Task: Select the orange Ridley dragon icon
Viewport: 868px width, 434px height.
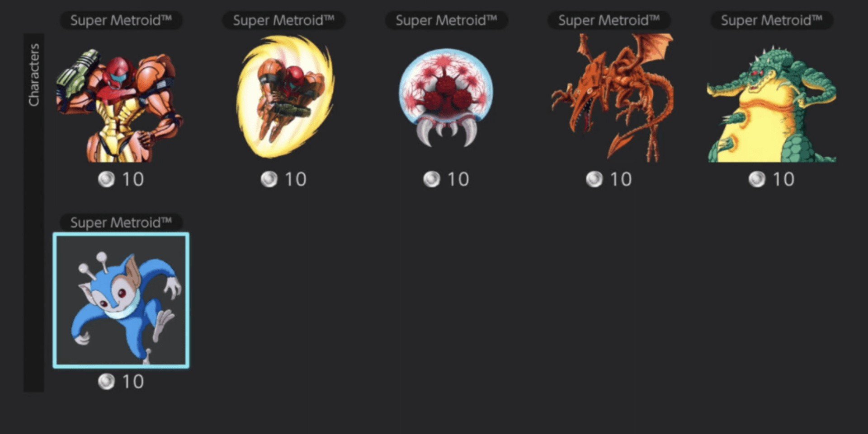Action: [x=612, y=98]
